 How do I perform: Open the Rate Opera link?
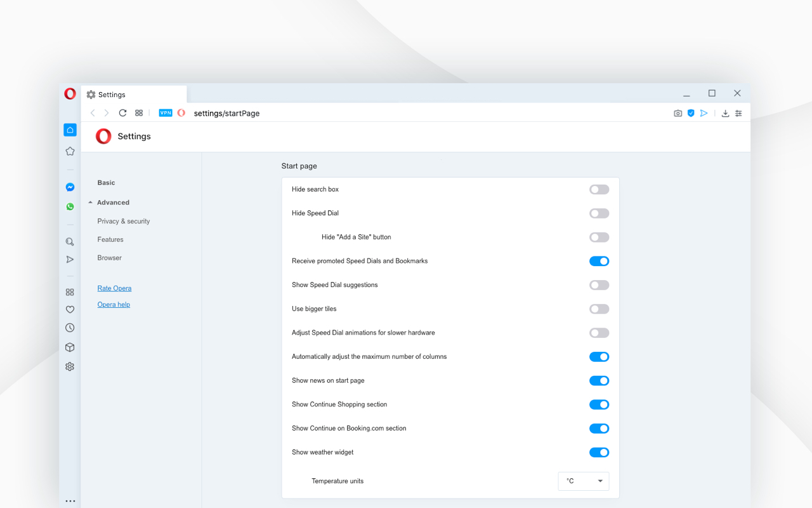[114, 288]
